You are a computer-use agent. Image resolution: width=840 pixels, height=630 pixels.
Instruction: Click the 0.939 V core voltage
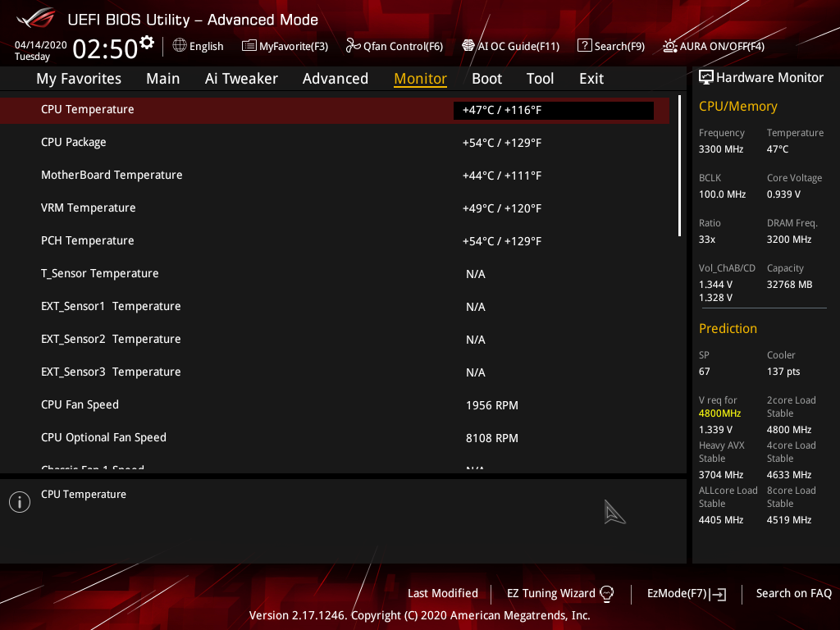point(783,194)
